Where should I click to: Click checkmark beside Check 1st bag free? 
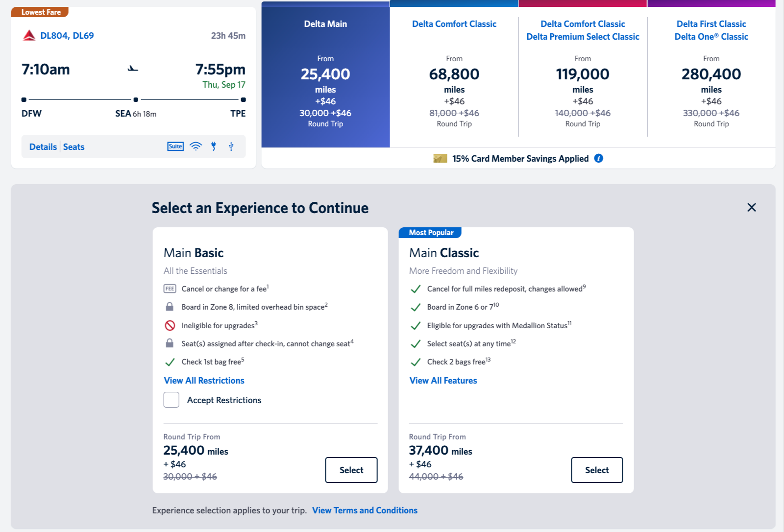pyautogui.click(x=170, y=362)
